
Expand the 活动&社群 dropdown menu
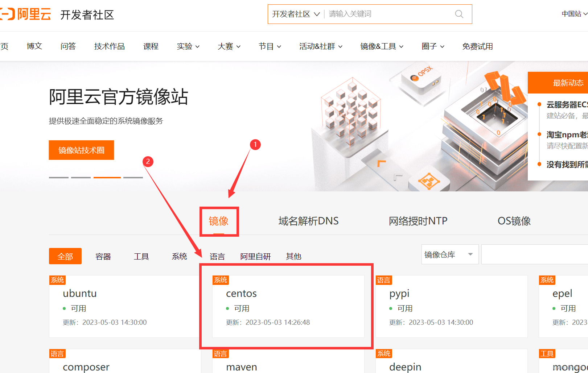click(x=321, y=46)
